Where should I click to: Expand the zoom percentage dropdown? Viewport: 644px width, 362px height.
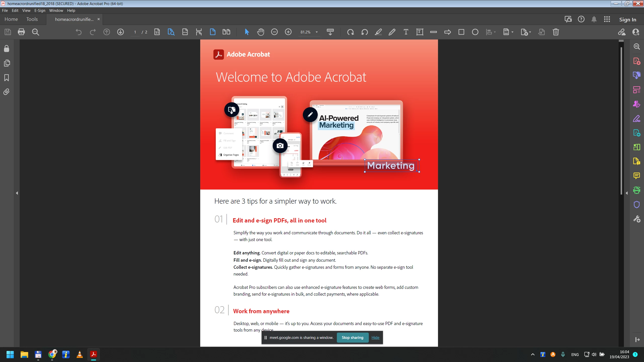[x=317, y=32]
